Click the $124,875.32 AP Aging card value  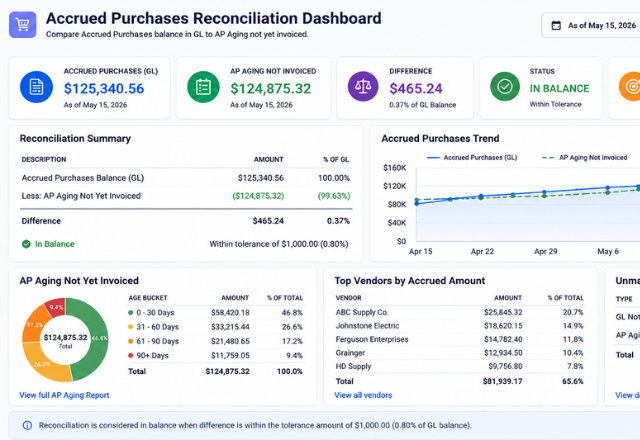[x=271, y=89]
